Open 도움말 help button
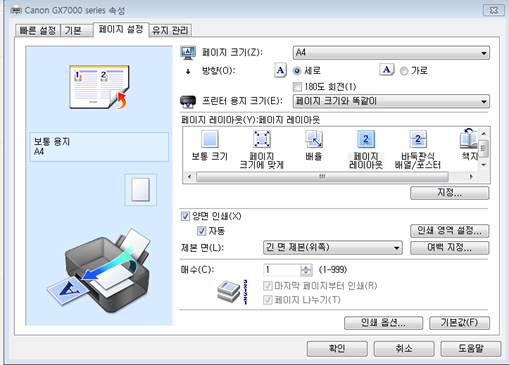Screen dimensions: 509x365 point(471,348)
